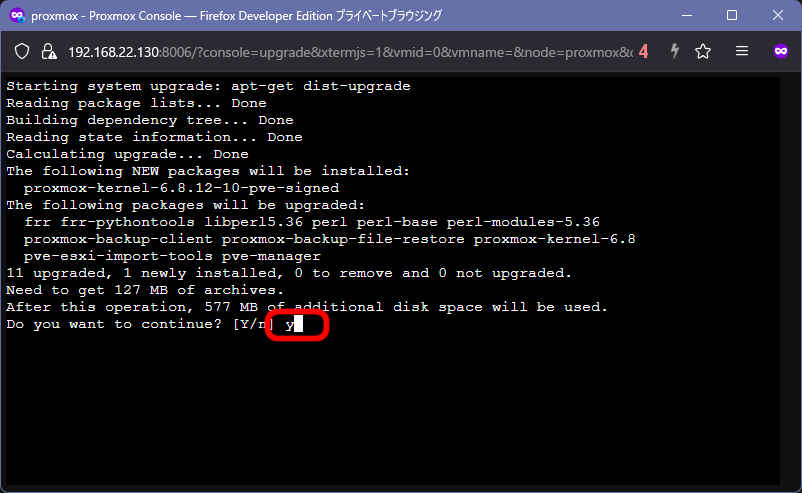
Task: Click the 'proxmox-backup-client proxmox-backup-file-restore' line
Action: click(329, 239)
